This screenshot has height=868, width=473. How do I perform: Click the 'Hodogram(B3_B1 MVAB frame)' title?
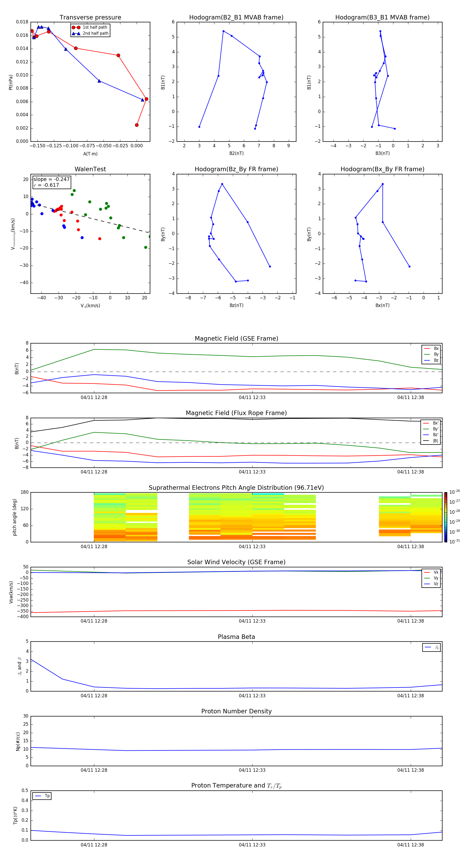[x=382, y=18]
